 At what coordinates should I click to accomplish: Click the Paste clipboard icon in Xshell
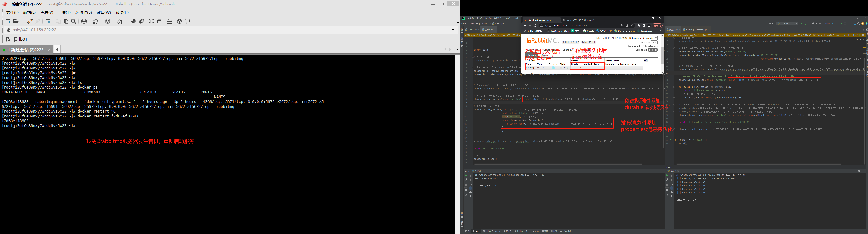66,21
